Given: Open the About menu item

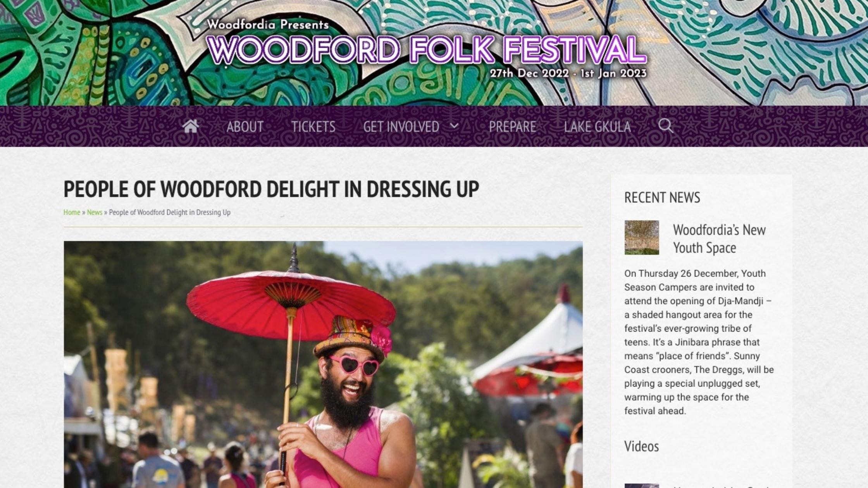Looking at the screenshot, I should pos(245,127).
